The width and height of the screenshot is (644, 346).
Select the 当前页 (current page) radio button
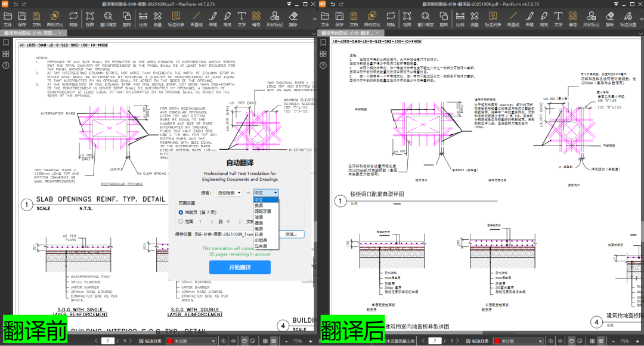click(x=181, y=212)
